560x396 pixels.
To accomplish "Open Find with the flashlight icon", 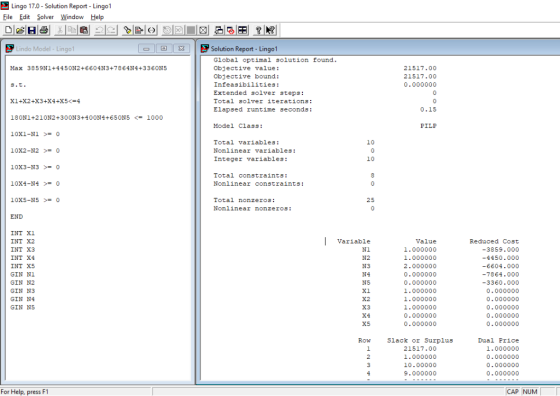I will (x=127, y=30).
